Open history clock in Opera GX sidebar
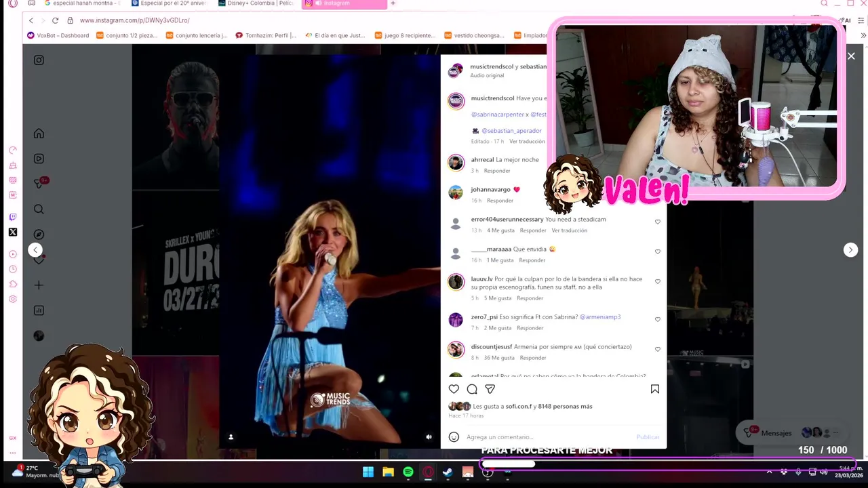Viewport: 868px width, 488px height. tap(12, 269)
